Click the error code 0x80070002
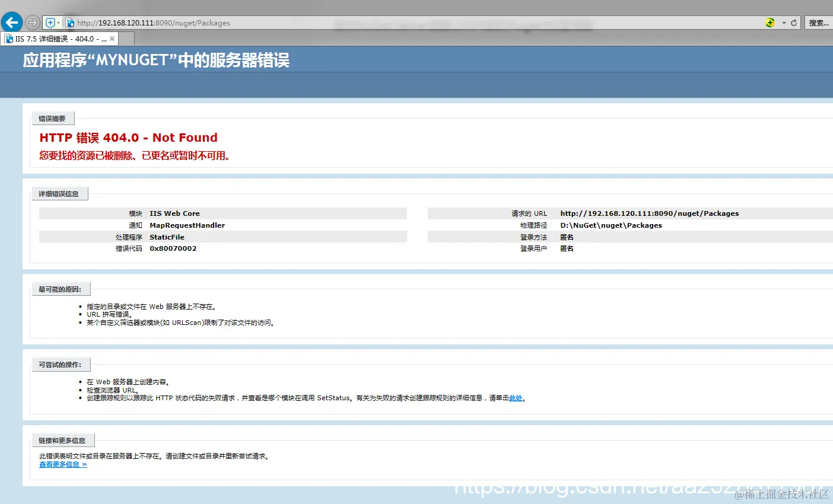The image size is (833, 504). click(173, 248)
